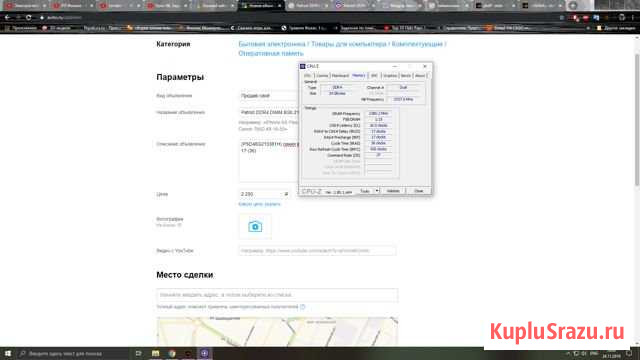Open the Graphics tab in CPU-Z

coord(390,76)
